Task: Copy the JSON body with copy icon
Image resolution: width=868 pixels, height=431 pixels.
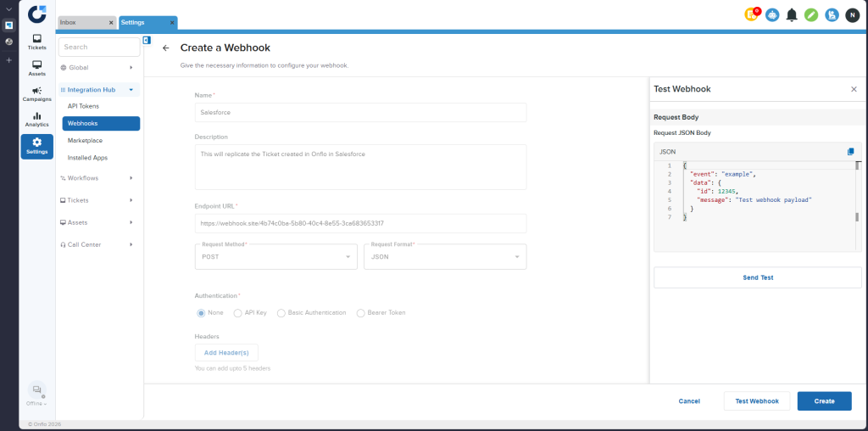Action: click(x=851, y=152)
